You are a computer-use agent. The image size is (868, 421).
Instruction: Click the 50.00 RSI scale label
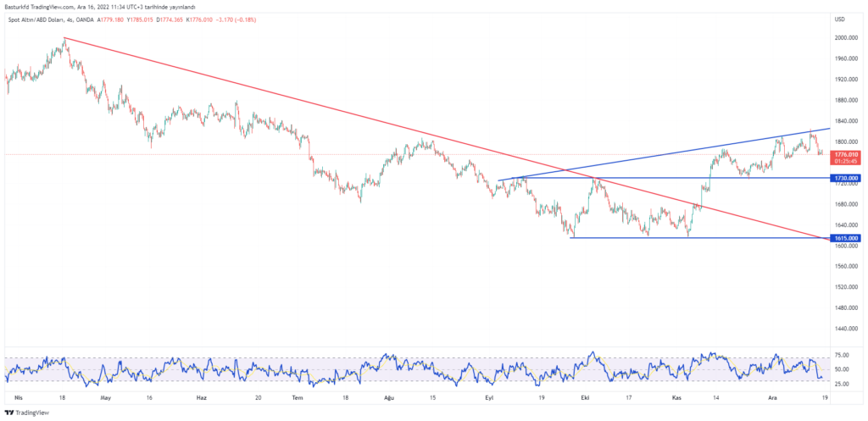tap(842, 369)
